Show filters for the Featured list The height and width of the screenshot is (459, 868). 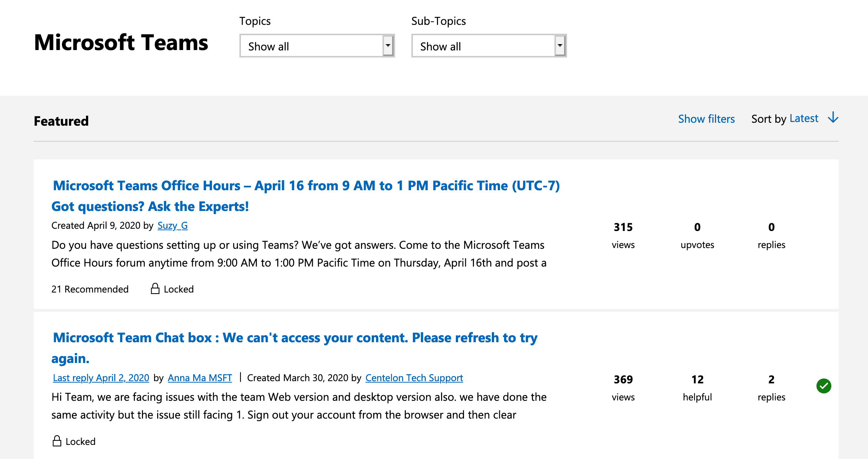click(x=706, y=119)
